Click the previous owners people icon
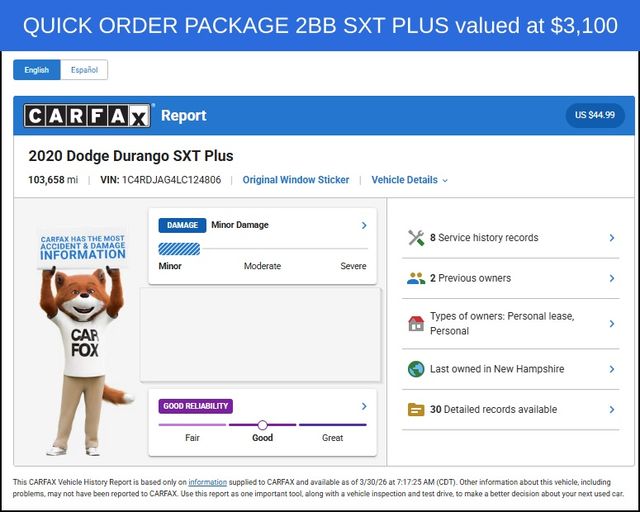The height and width of the screenshot is (512, 640). pos(416,278)
